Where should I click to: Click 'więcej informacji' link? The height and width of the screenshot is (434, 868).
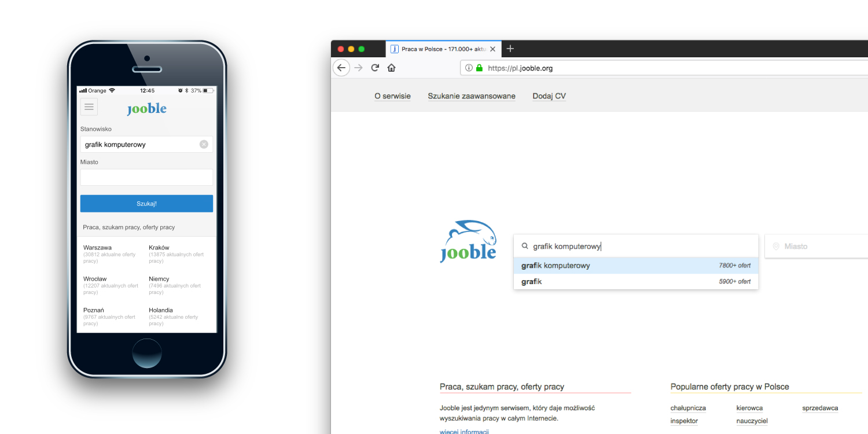coord(464,431)
